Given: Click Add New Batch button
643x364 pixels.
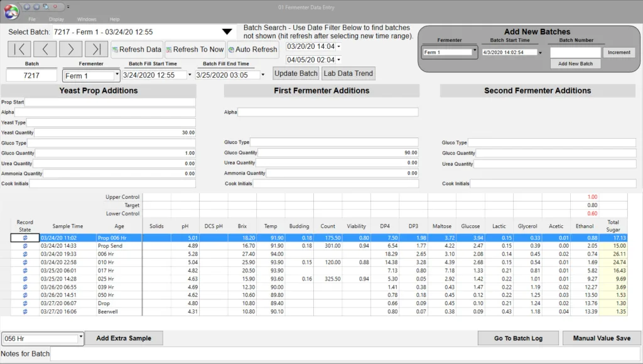Looking at the screenshot, I should point(575,63).
